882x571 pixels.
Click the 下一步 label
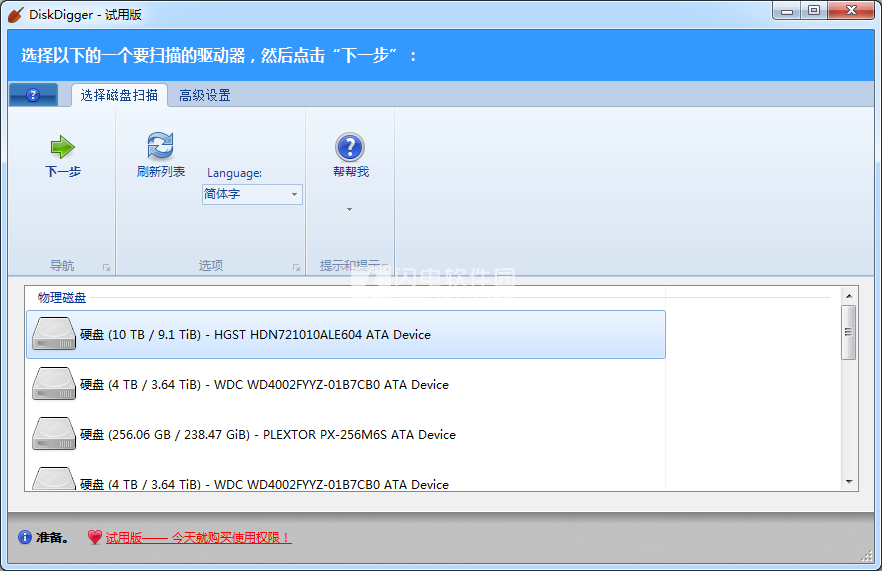63,172
